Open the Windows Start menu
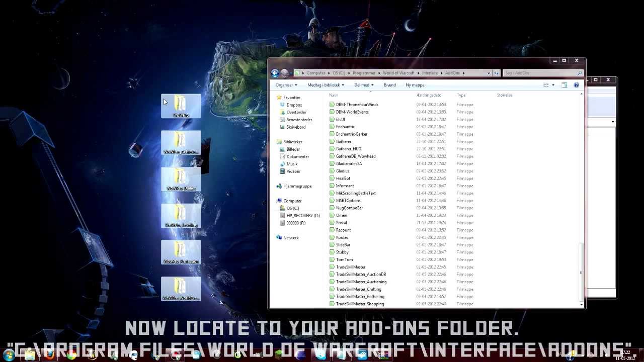The height and width of the screenshot is (362, 644). tap(9, 355)
